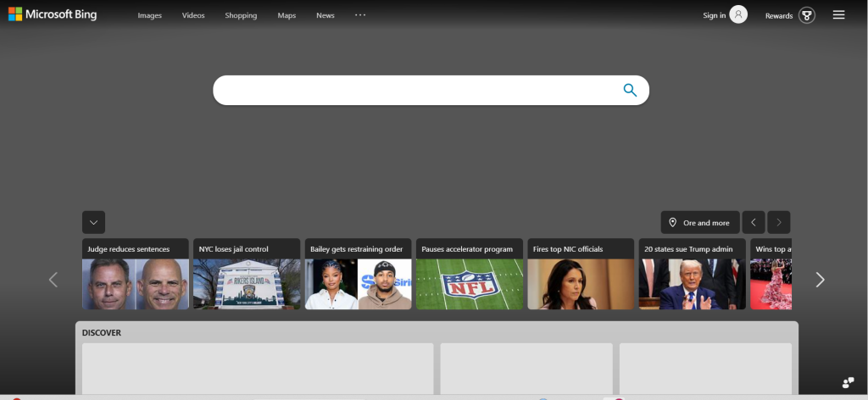Expand more navigation options via the ellipsis
Image resolution: width=868 pixels, height=400 pixels.
tap(360, 15)
